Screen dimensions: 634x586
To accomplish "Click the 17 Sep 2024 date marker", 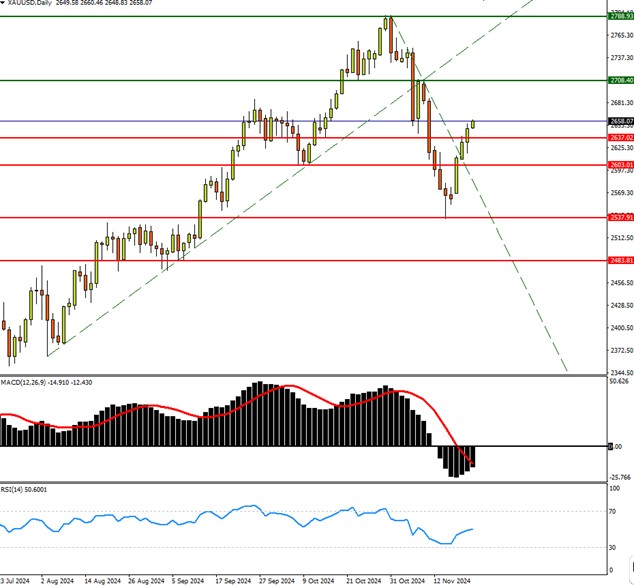I will click(233, 579).
